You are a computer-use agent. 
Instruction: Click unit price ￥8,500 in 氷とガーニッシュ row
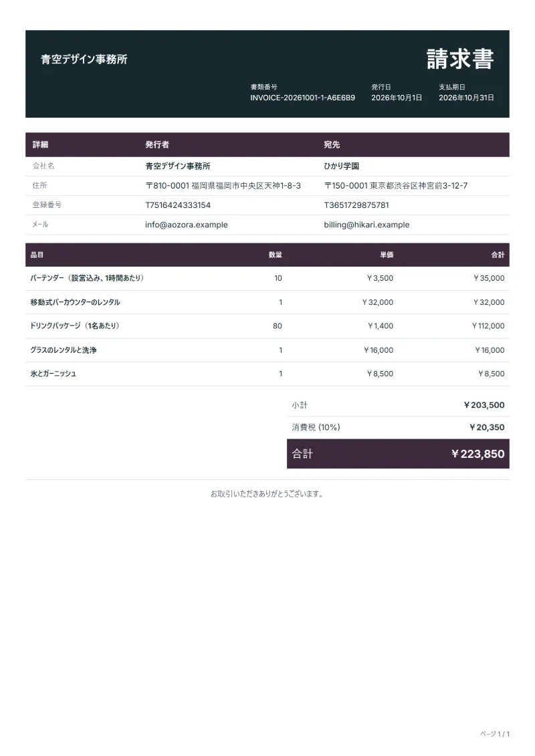[380, 374]
